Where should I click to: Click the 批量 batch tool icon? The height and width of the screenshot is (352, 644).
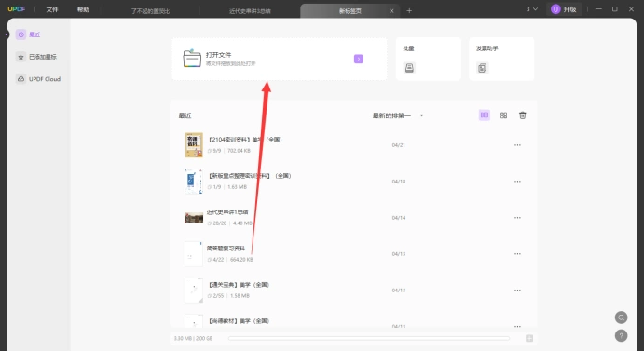409,68
